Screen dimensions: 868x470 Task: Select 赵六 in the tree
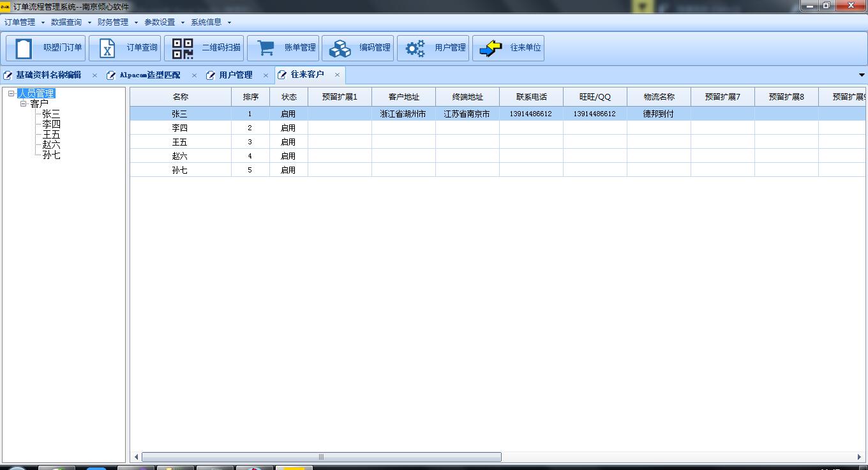52,145
